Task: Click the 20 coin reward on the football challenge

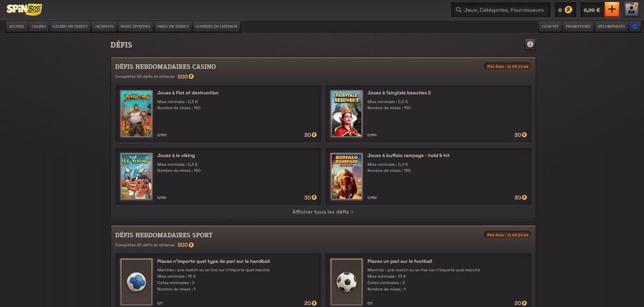Action: coord(521,303)
